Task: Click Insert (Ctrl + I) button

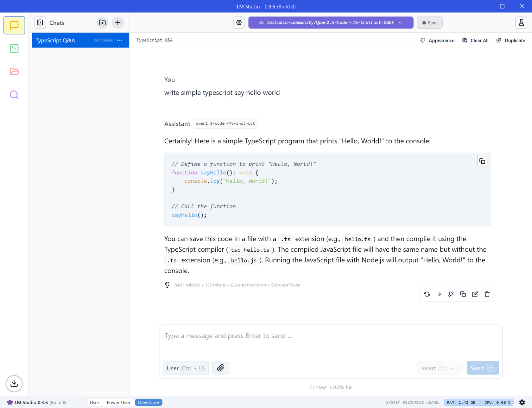Action: click(440, 368)
